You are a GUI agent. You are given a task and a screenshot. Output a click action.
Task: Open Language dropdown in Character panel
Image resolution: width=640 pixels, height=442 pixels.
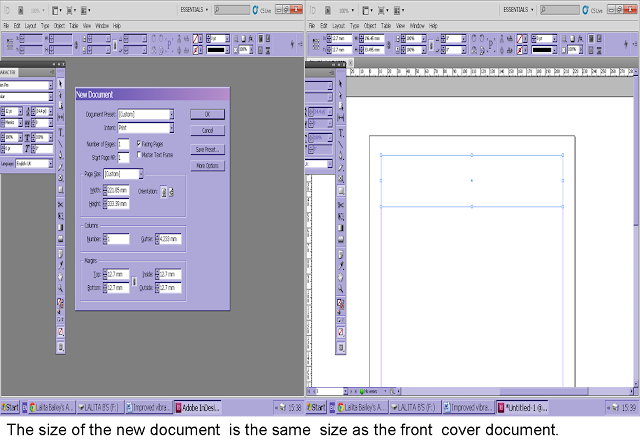(34, 164)
